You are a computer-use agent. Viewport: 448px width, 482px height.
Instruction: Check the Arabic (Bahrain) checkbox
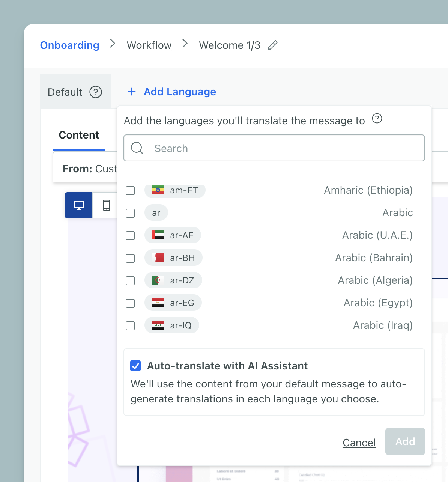tap(130, 258)
